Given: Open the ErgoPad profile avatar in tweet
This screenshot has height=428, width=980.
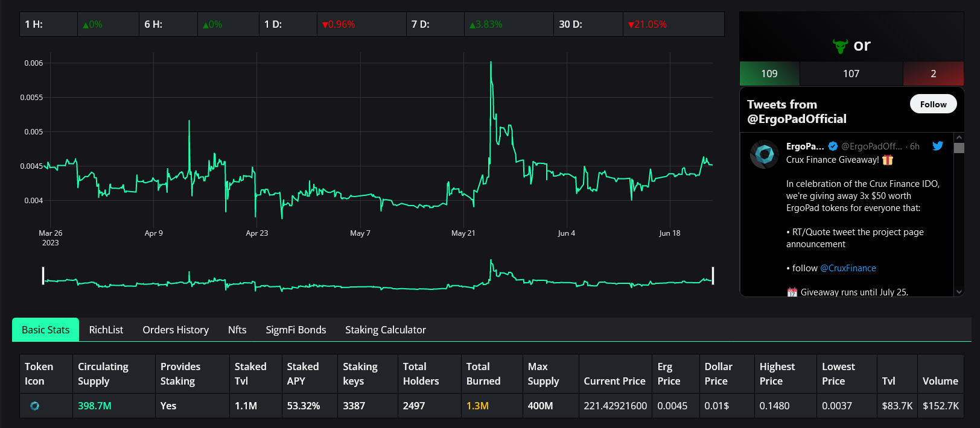Looking at the screenshot, I should [765, 154].
